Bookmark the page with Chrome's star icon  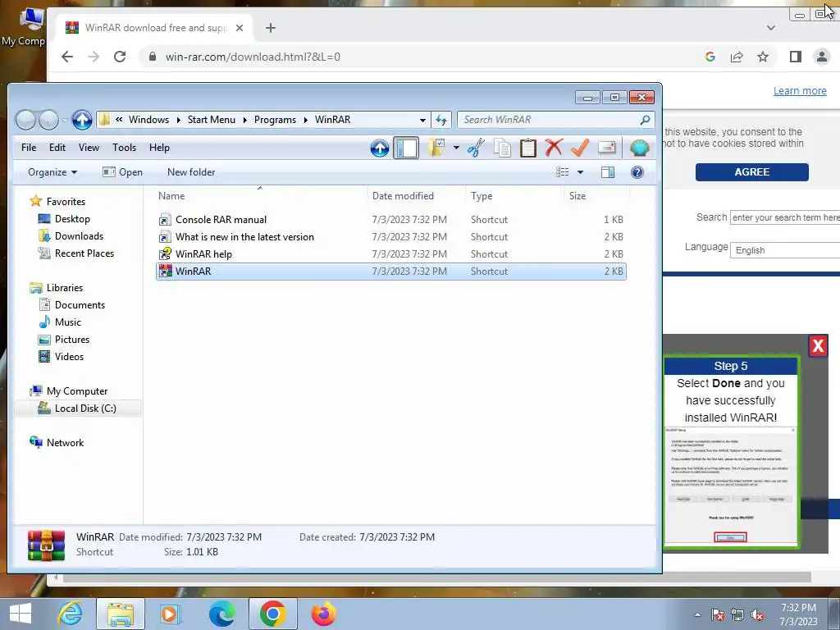click(763, 57)
